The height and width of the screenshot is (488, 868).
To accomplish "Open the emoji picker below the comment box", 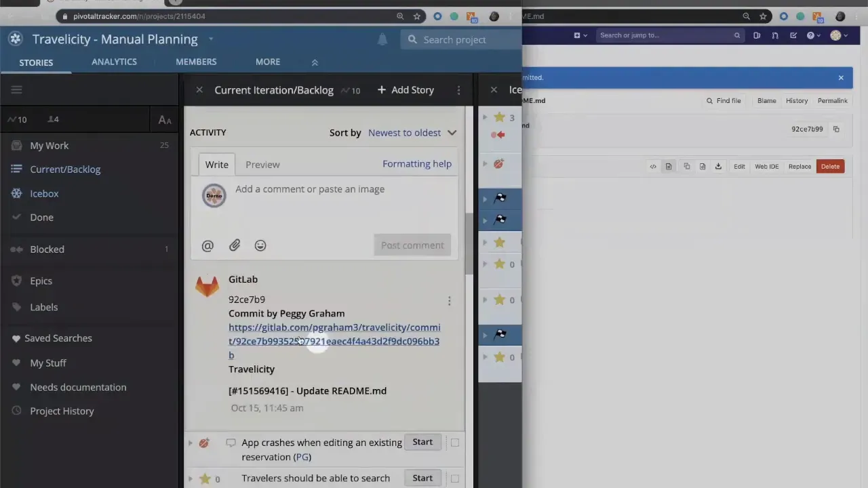I will pyautogui.click(x=260, y=245).
